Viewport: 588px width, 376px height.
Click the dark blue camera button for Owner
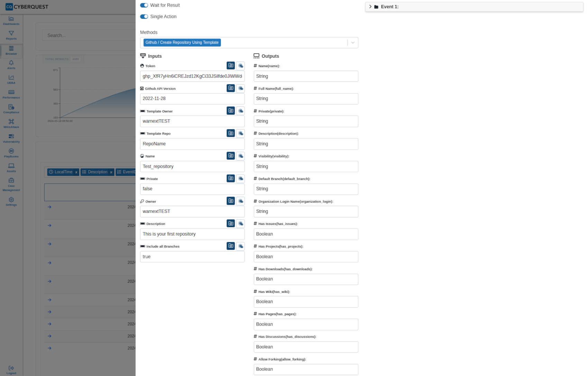(x=231, y=201)
